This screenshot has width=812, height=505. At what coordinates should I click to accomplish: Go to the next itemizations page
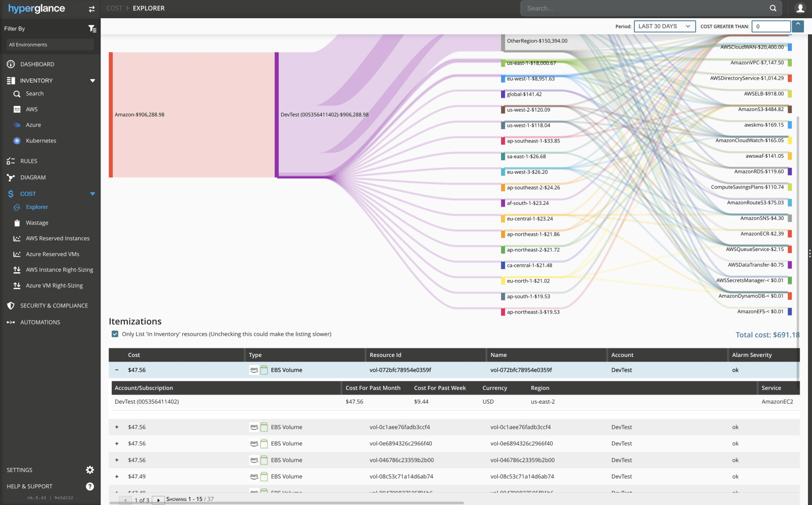tap(158, 499)
